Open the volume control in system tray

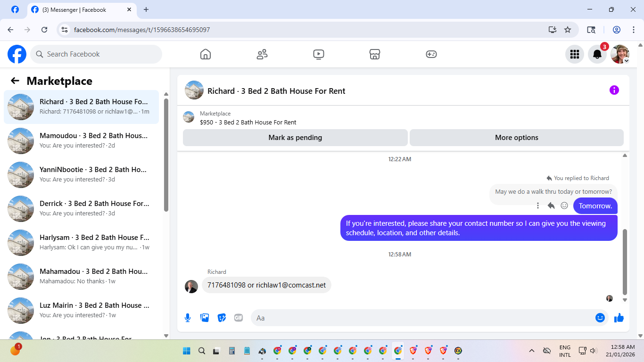point(594,351)
